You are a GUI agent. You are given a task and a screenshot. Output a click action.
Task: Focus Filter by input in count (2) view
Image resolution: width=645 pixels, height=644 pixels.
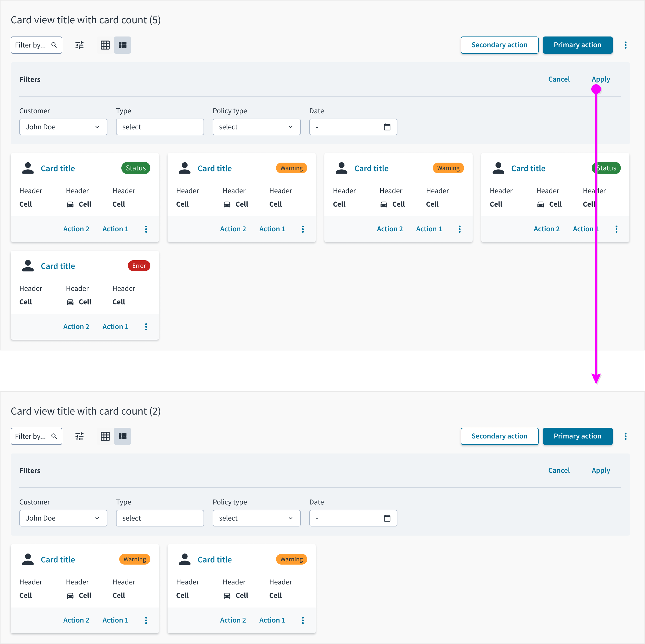[x=37, y=436]
